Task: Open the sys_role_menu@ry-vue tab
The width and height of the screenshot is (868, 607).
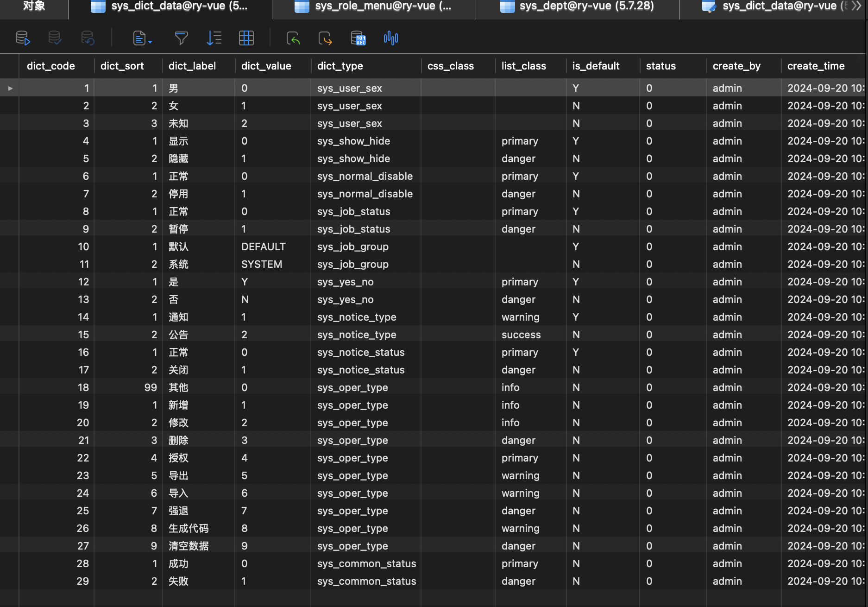Action: (x=374, y=6)
